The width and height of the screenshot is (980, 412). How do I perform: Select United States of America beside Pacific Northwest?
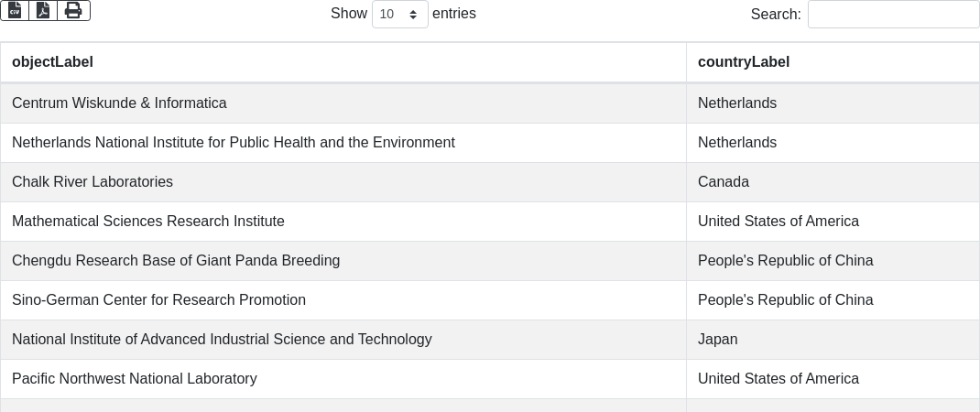[x=779, y=379]
